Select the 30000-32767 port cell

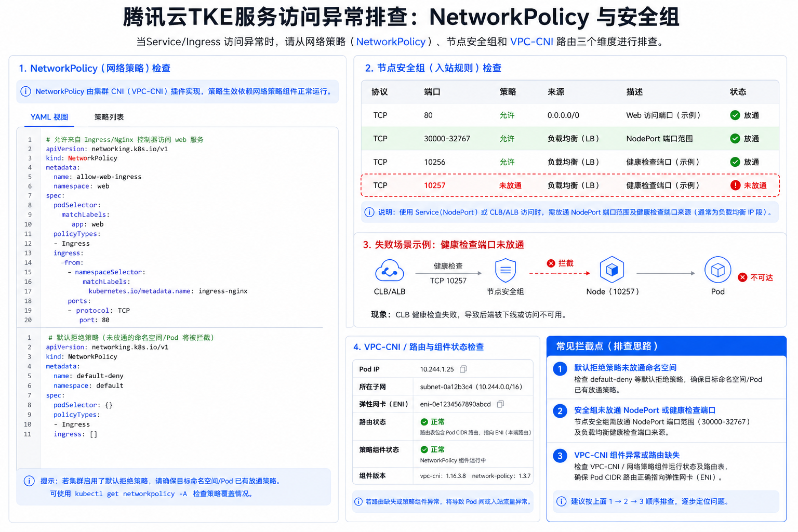447,139
